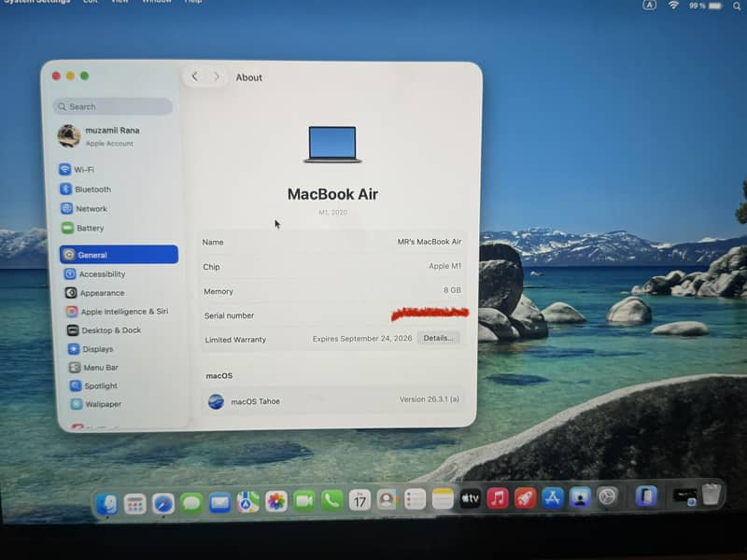Open Calendar showing 17 in the Dock
Viewport: 747px width, 560px height.
tap(359, 500)
